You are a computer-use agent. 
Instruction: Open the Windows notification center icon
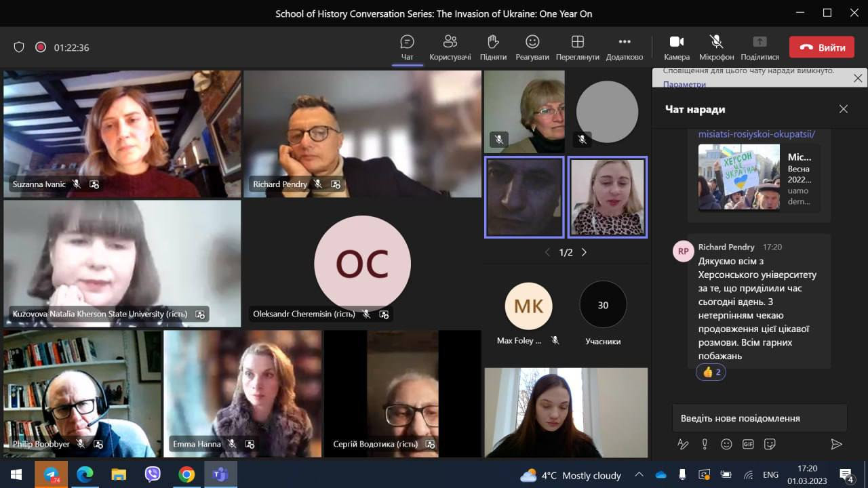[x=846, y=474]
